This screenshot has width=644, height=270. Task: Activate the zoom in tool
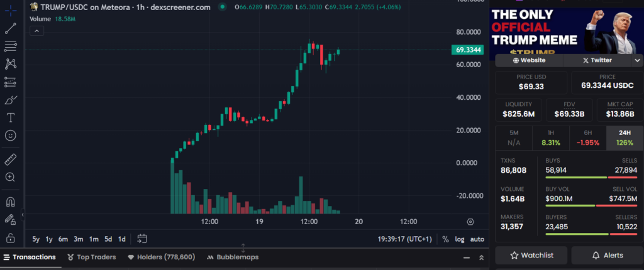coord(10,177)
